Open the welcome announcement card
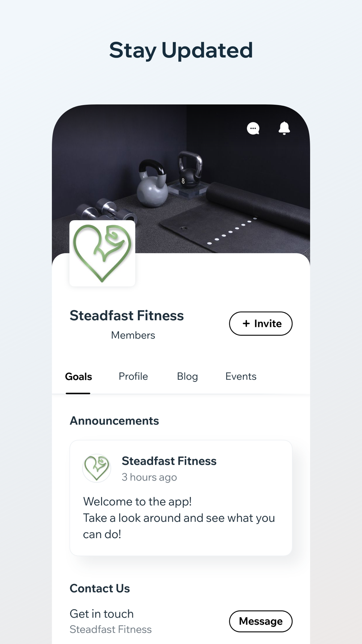362x644 pixels. tap(181, 498)
